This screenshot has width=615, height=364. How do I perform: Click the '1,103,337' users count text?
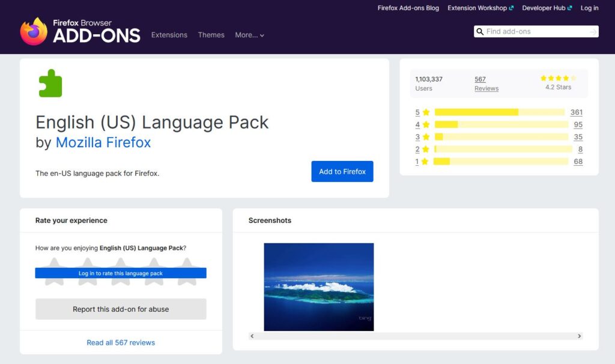[429, 79]
